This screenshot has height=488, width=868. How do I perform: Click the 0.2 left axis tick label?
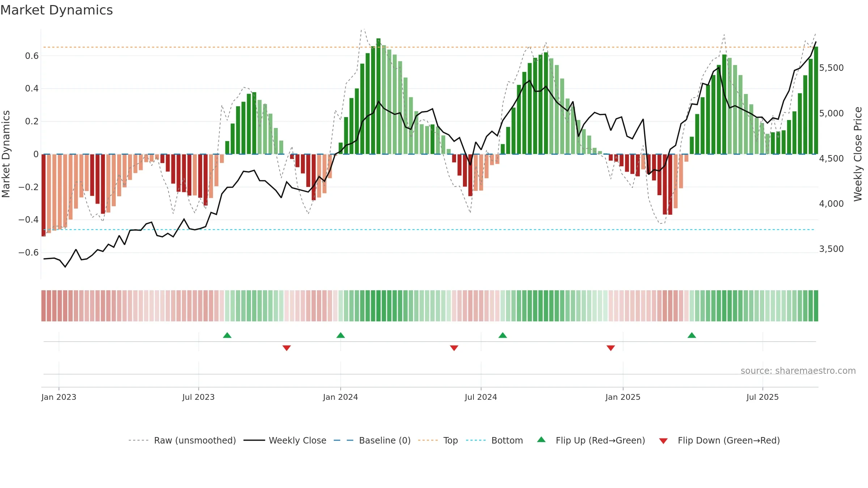click(32, 121)
